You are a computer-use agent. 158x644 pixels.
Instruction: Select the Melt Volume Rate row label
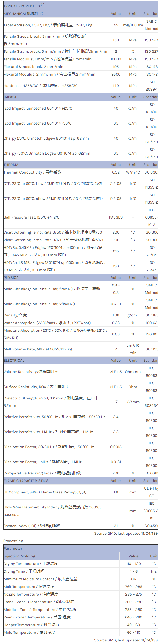[38, 349]
